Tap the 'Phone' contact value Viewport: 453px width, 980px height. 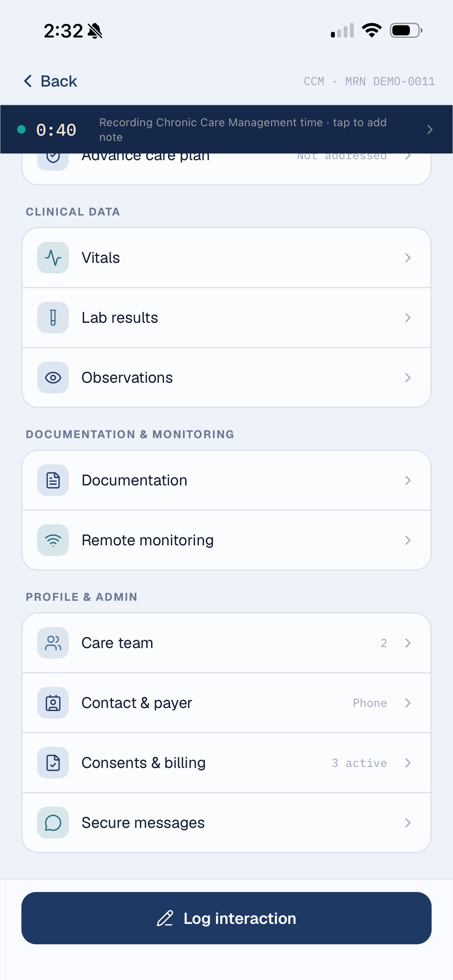(x=370, y=703)
